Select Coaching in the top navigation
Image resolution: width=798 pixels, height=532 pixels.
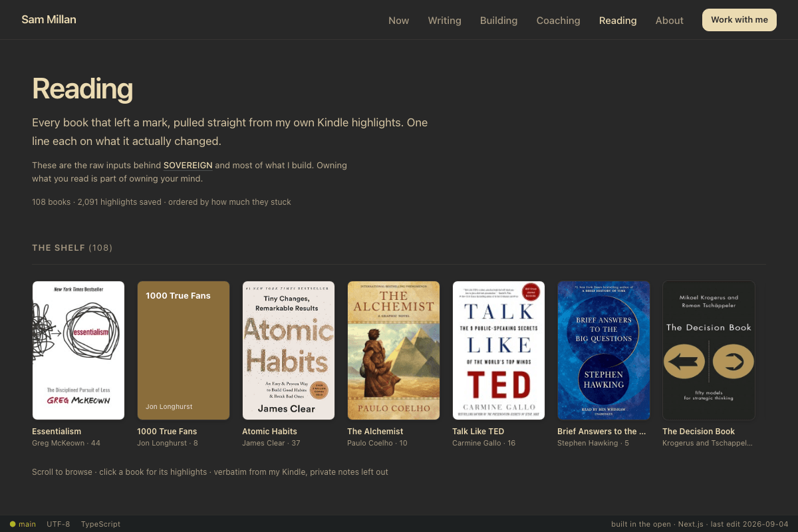(558, 21)
